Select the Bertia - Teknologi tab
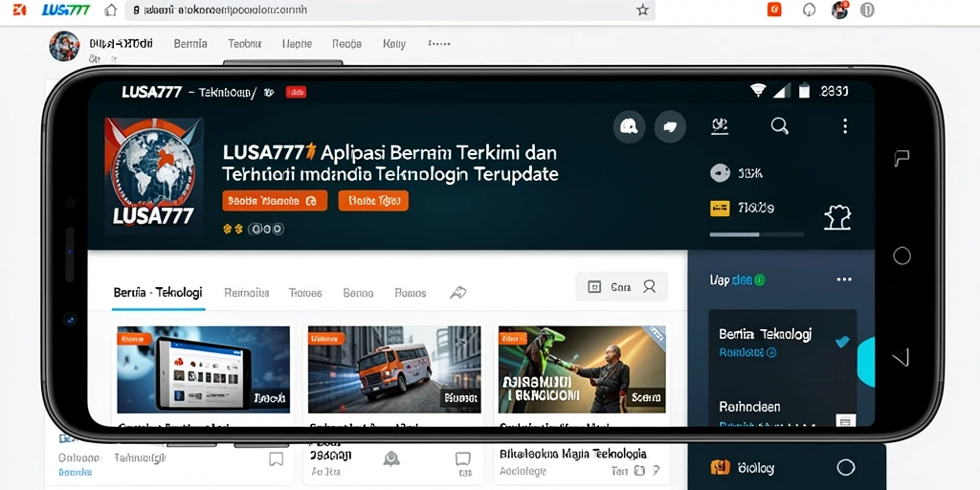 [158, 293]
